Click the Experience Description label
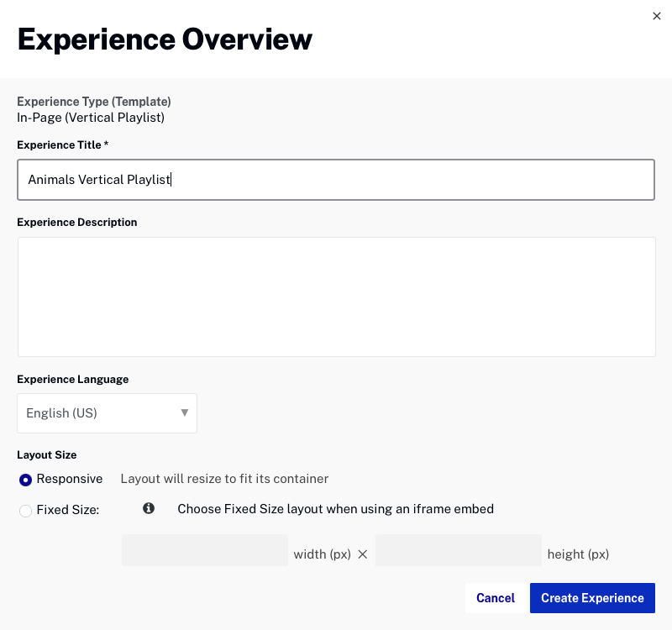 click(x=77, y=222)
